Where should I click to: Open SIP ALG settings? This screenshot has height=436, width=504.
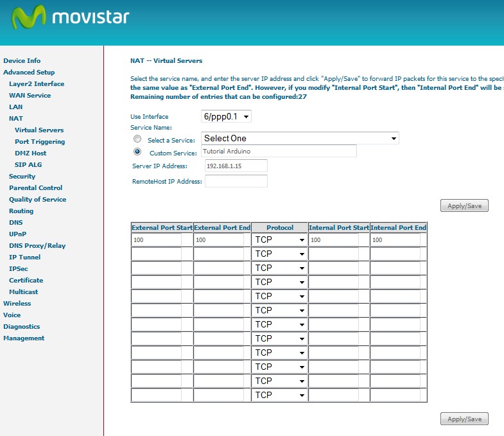(28, 165)
